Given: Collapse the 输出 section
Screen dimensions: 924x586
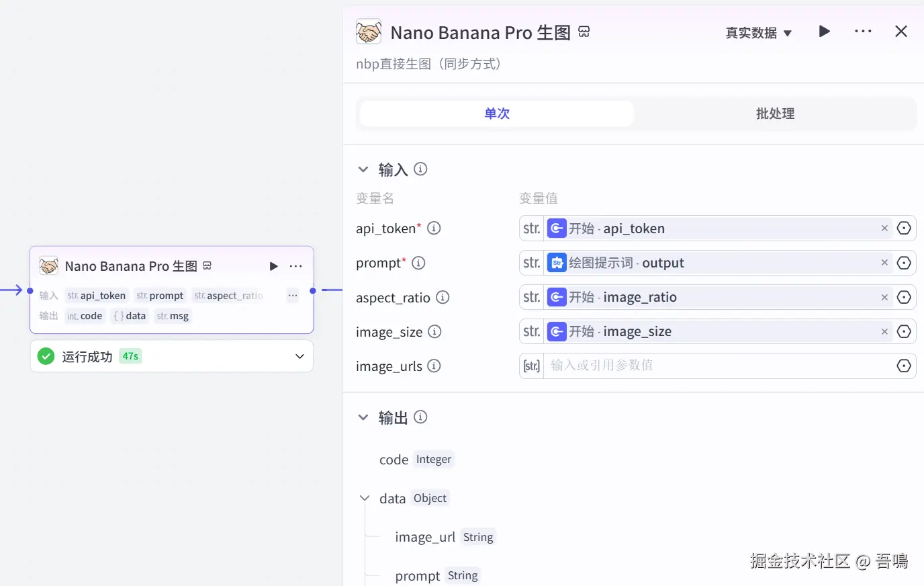Looking at the screenshot, I should pos(363,417).
